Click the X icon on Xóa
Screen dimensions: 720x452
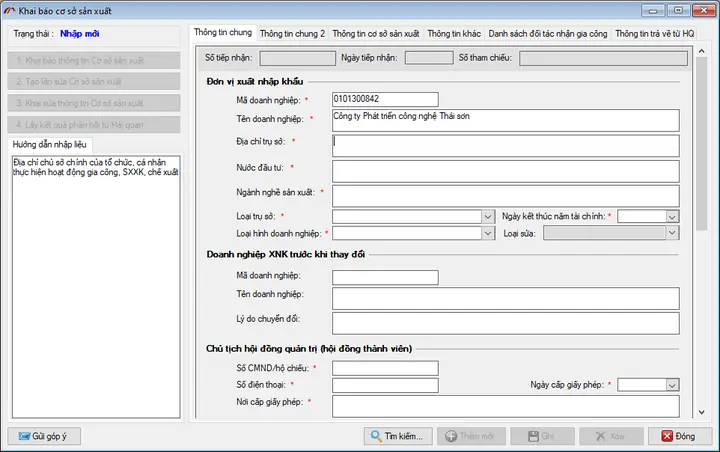click(x=600, y=436)
